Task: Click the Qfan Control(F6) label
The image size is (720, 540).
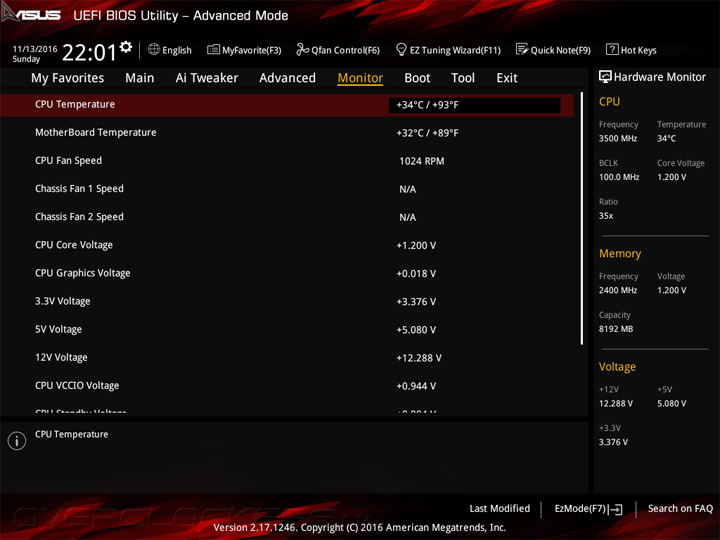Action: [346, 50]
